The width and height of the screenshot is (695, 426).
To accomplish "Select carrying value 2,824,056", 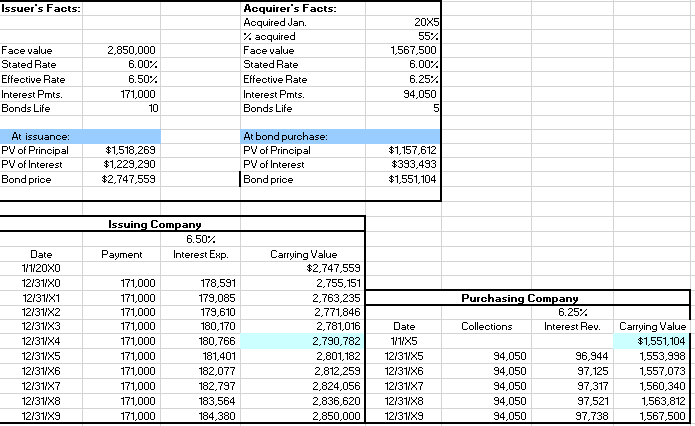I will tap(336, 387).
